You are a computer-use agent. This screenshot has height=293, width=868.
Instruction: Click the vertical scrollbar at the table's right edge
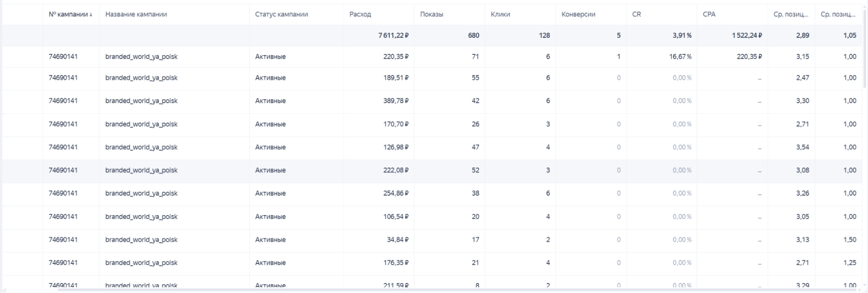point(865,48)
